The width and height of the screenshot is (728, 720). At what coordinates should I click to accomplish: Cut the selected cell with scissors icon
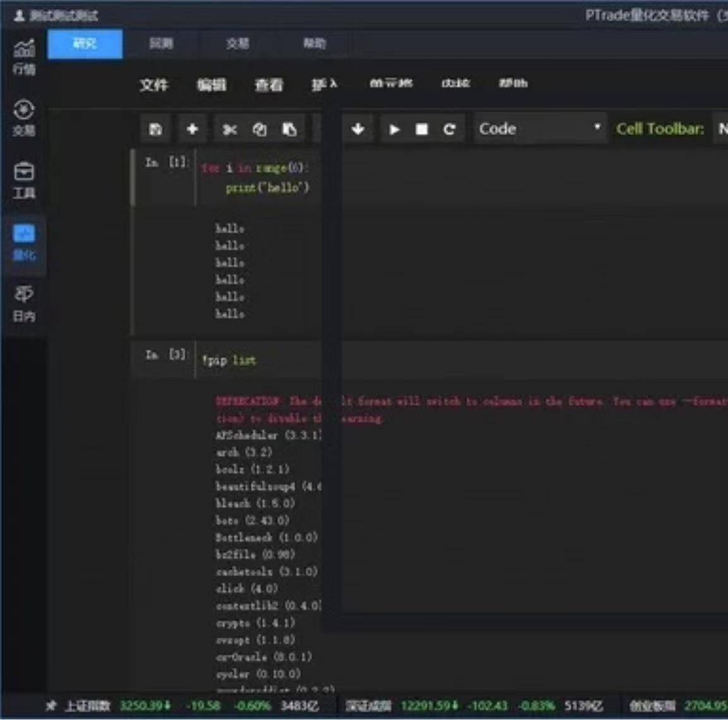[x=230, y=129]
